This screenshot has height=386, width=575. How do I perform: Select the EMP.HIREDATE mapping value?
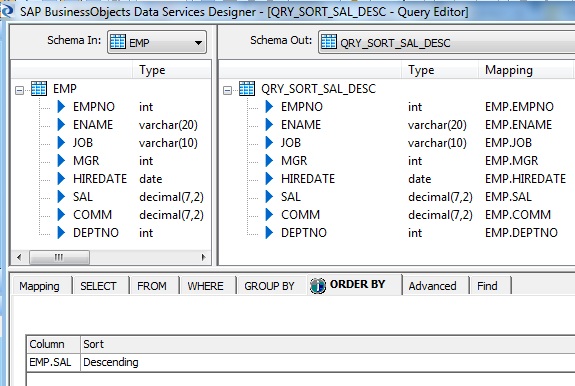pyautogui.click(x=525, y=179)
